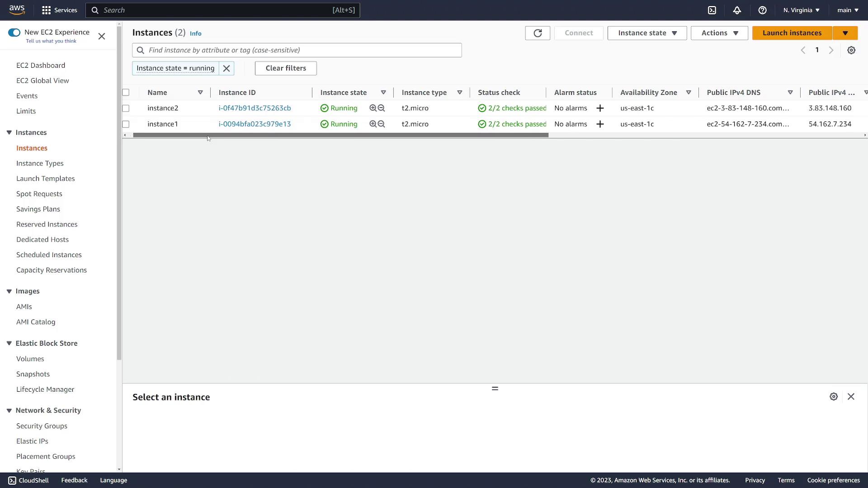
Task: Click the zoom-out icon on instance2 row
Action: coord(381,108)
